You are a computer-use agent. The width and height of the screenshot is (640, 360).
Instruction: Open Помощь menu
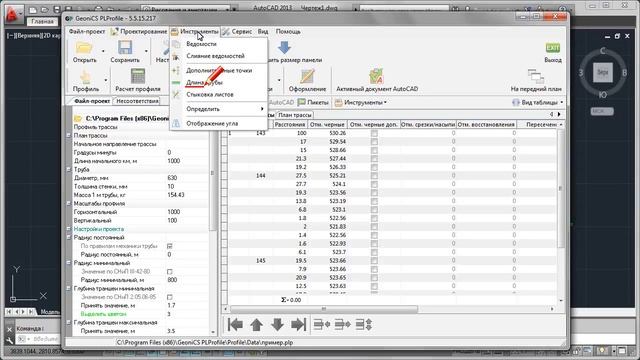[288, 31]
